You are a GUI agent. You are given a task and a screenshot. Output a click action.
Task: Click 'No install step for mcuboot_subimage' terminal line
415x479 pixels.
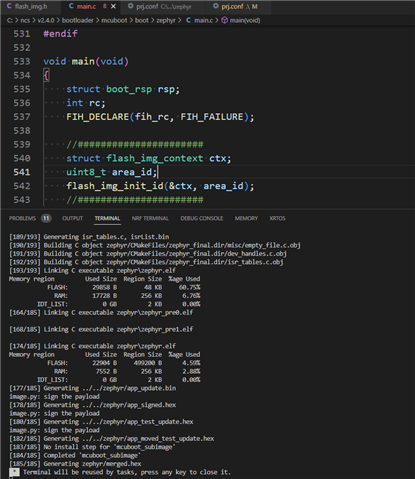click(x=92, y=447)
